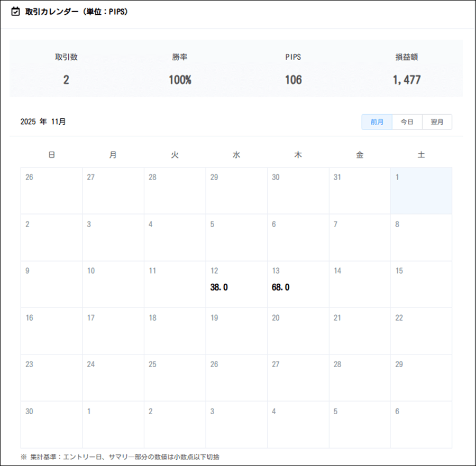The width and height of the screenshot is (476, 466).
Task: Click the 2025 年 11月 month label
Action: [x=43, y=122]
